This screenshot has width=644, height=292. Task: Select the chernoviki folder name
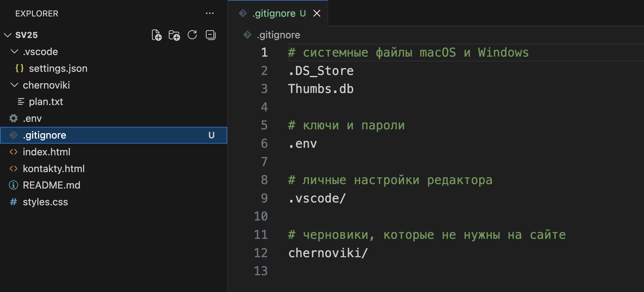(x=46, y=85)
